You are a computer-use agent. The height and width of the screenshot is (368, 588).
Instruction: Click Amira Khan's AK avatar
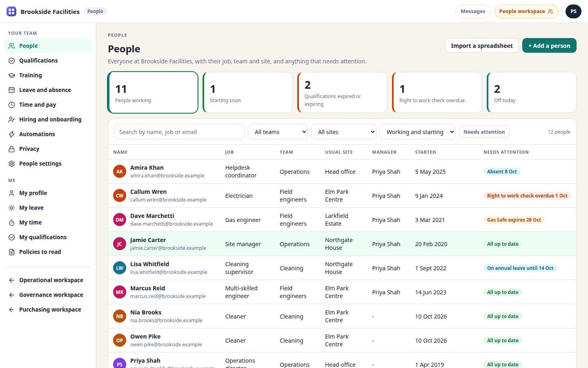click(x=120, y=171)
